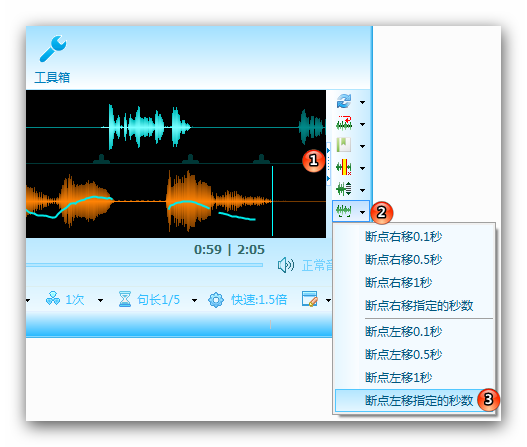Click the highlighted breakpoint shift waveform icon
This screenshot has width=527, height=447.
coord(344,211)
